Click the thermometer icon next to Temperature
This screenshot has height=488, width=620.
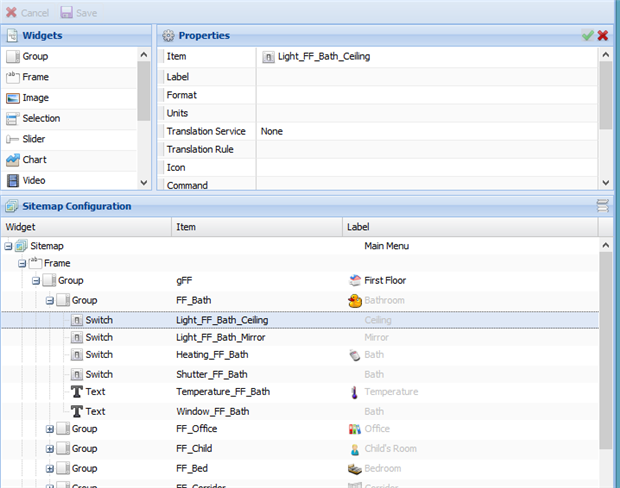click(x=353, y=392)
